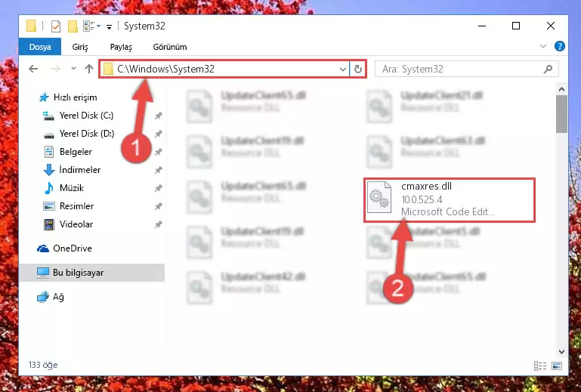This screenshot has height=392, width=581.
Task: Click the pin icon next to İndirmeler
Action: 158,170
